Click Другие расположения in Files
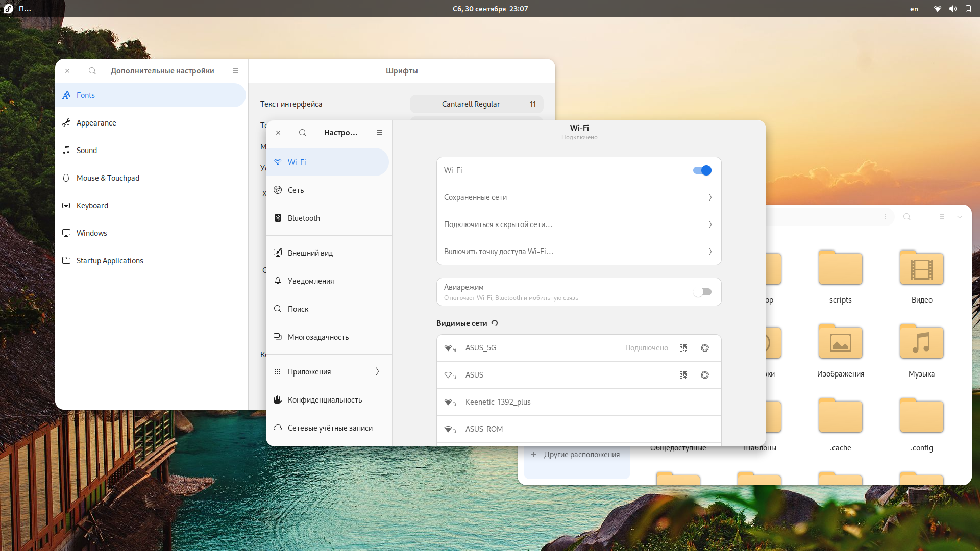Screen dimensions: 980x551 click(x=577, y=454)
